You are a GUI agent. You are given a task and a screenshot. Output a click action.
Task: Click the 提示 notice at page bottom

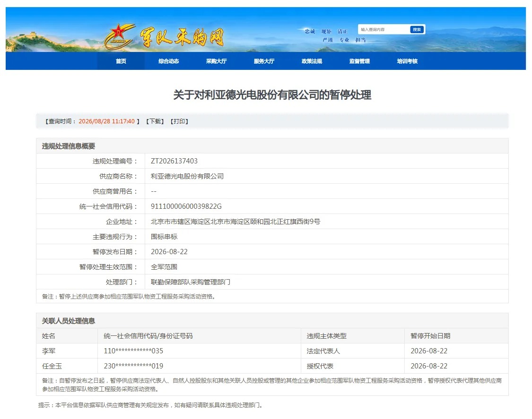(150, 405)
